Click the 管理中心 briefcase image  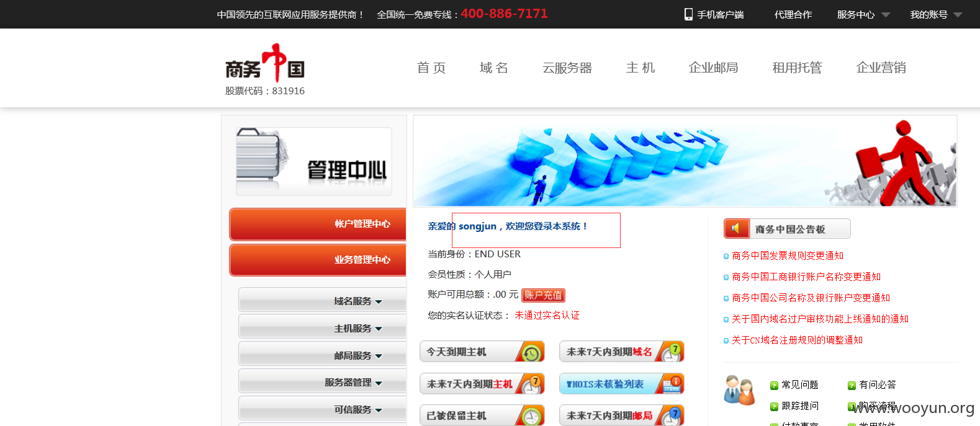point(313,161)
